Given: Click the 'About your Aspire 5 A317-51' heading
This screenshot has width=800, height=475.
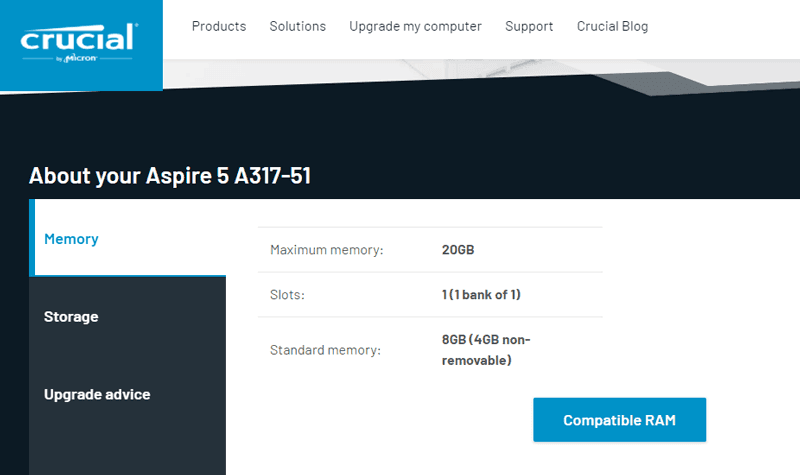Looking at the screenshot, I should (x=170, y=176).
